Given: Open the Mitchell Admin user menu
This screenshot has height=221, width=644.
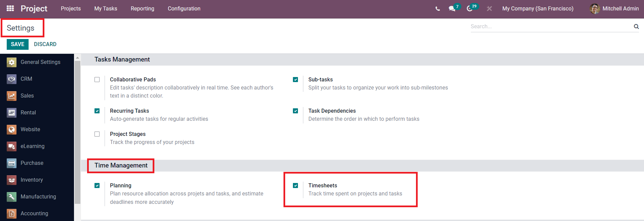Looking at the screenshot, I should [x=614, y=9].
